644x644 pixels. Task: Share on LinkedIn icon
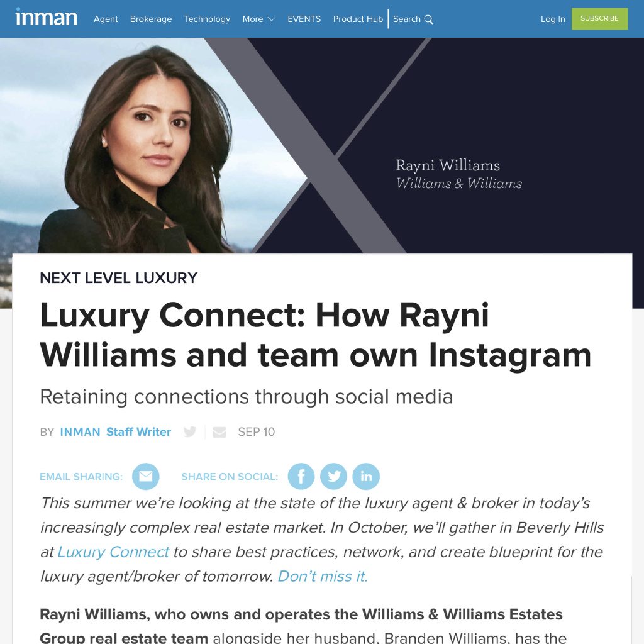(x=366, y=477)
